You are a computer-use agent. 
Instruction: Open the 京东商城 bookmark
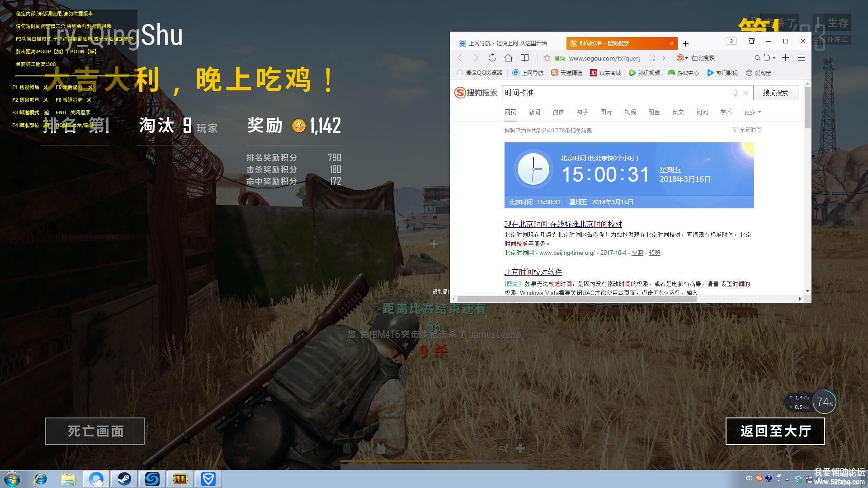tap(606, 73)
